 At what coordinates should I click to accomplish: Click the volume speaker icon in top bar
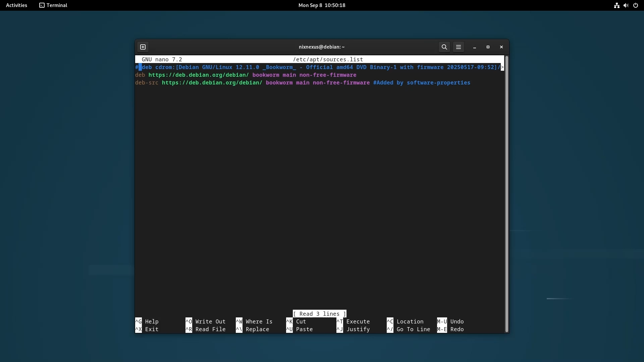pyautogui.click(x=626, y=5)
